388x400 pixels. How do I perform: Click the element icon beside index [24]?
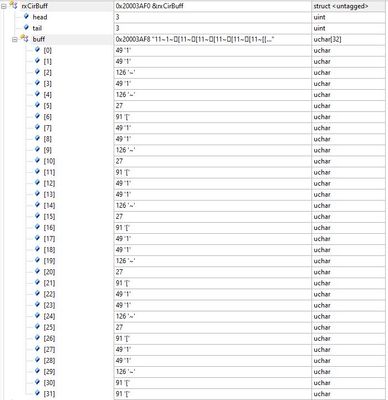click(37, 316)
